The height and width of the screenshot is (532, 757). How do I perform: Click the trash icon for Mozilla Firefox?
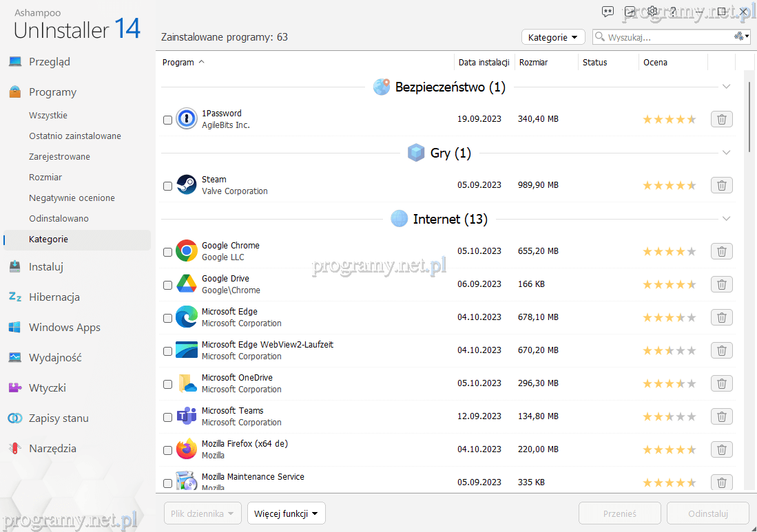pyautogui.click(x=721, y=449)
